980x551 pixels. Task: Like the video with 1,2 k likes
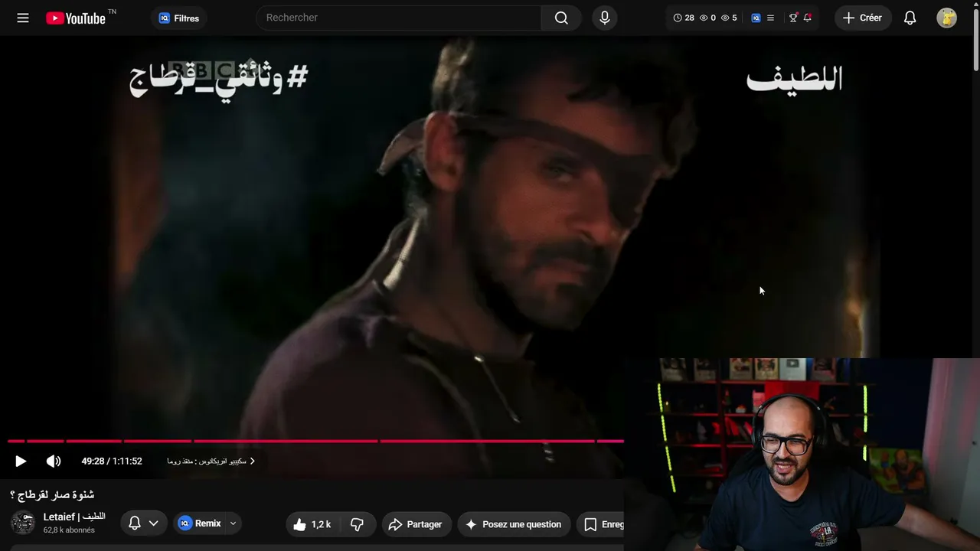312,524
